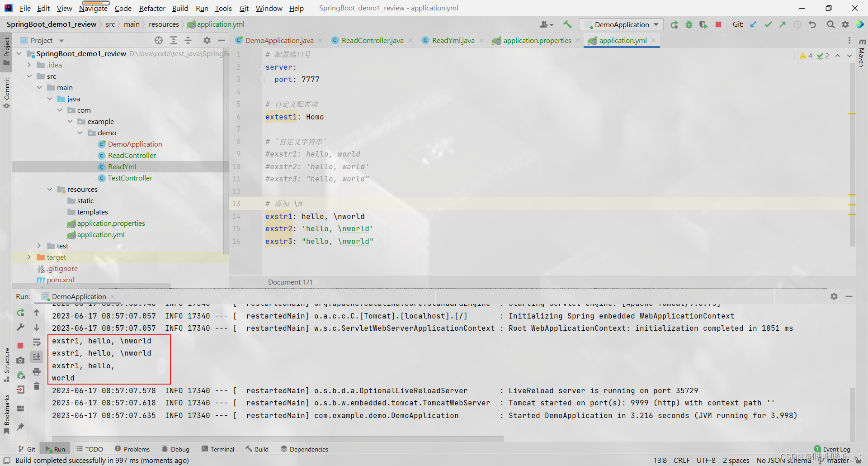Open the Tools menu

223,8
